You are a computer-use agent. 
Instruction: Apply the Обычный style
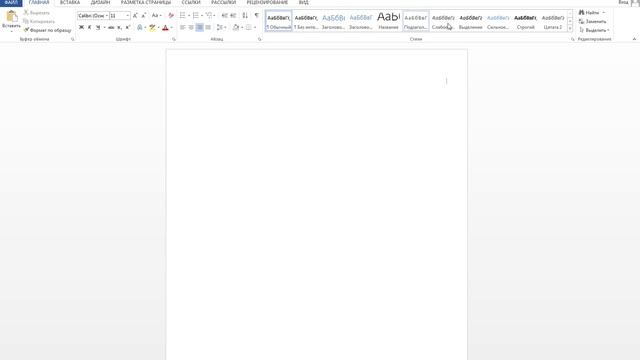coord(279,21)
